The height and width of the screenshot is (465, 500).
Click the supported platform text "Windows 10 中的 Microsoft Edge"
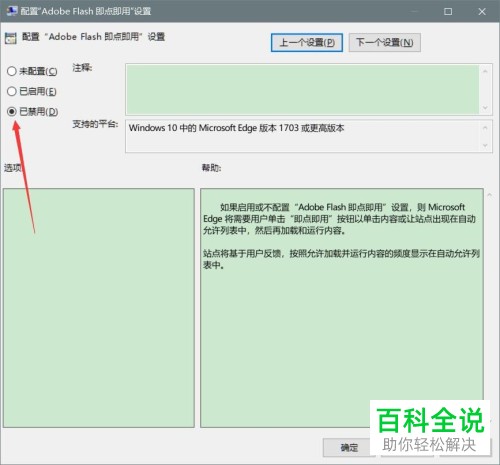(193, 128)
